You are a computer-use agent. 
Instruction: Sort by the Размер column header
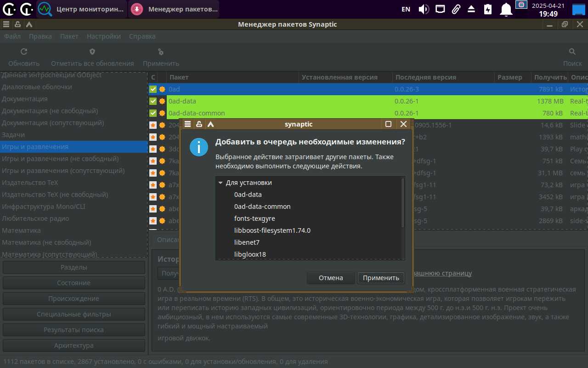click(512, 77)
